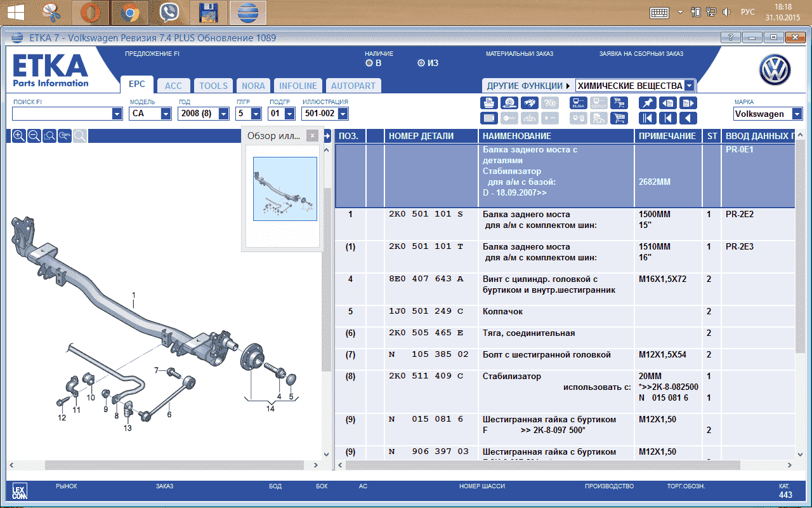Click the ELSA link icon
This screenshot has width=812, height=508.
coord(578,103)
